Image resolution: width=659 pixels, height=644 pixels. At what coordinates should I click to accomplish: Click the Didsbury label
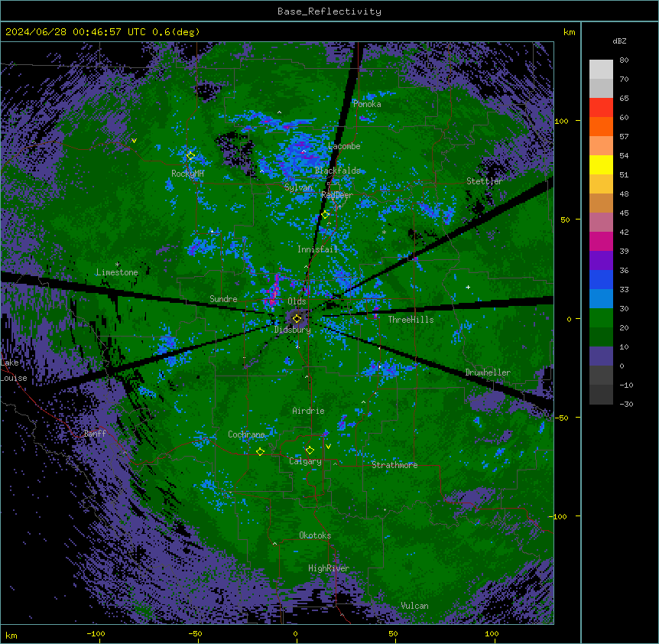click(293, 330)
